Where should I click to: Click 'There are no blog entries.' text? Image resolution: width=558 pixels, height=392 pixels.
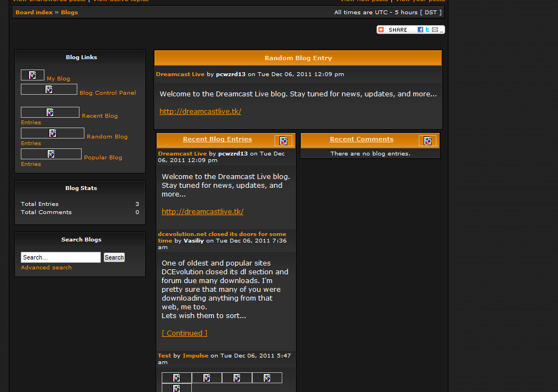[371, 153]
